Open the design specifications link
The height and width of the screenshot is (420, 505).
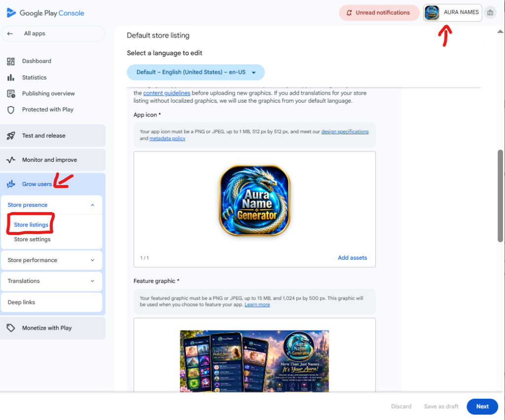(x=345, y=131)
